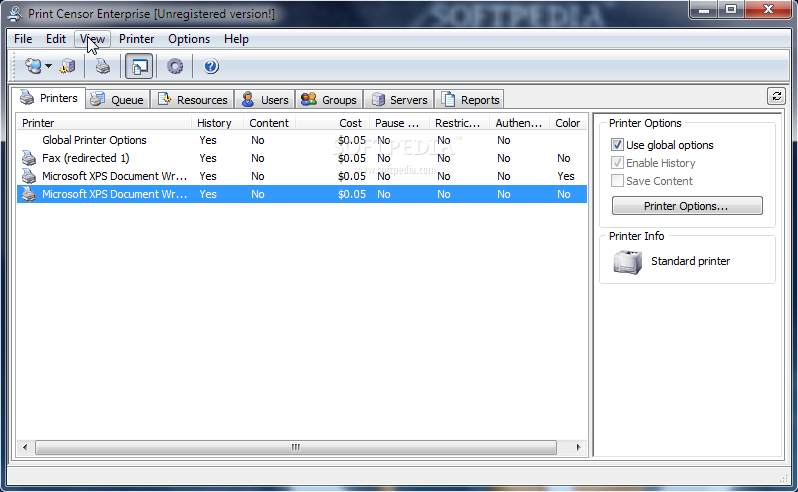798x492 pixels.
Task: Minimize the Print Censor window
Action: 704,9
